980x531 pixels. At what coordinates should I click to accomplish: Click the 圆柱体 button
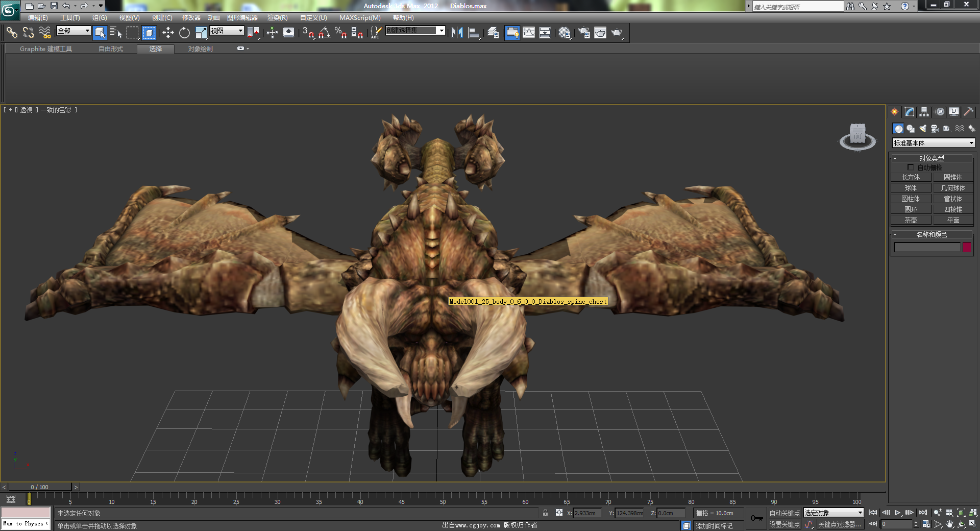[911, 199]
